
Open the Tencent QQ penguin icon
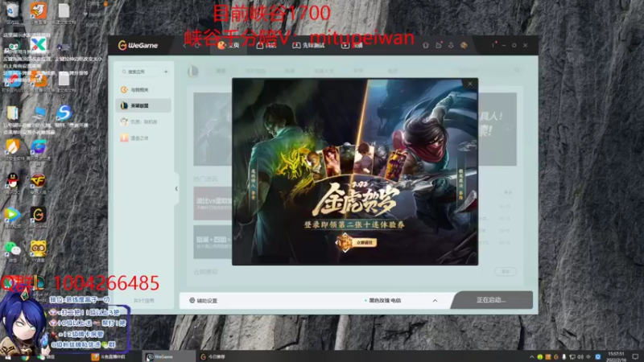pos(13,180)
